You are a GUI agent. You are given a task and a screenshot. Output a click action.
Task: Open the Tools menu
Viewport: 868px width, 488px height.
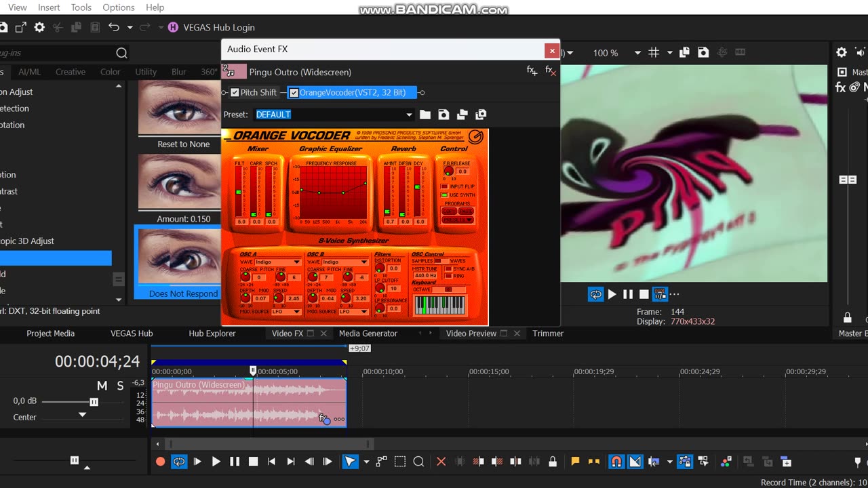(x=81, y=7)
